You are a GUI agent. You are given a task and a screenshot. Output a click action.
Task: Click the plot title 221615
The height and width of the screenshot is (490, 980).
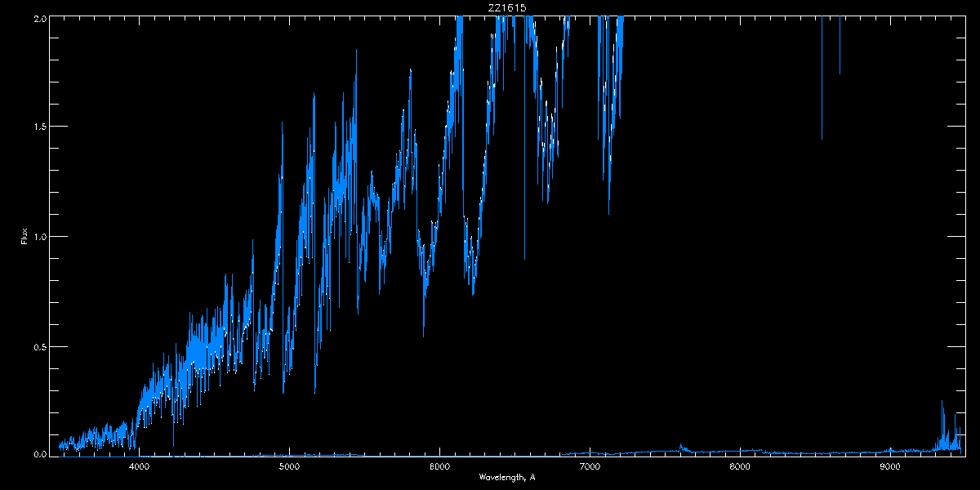click(506, 7)
